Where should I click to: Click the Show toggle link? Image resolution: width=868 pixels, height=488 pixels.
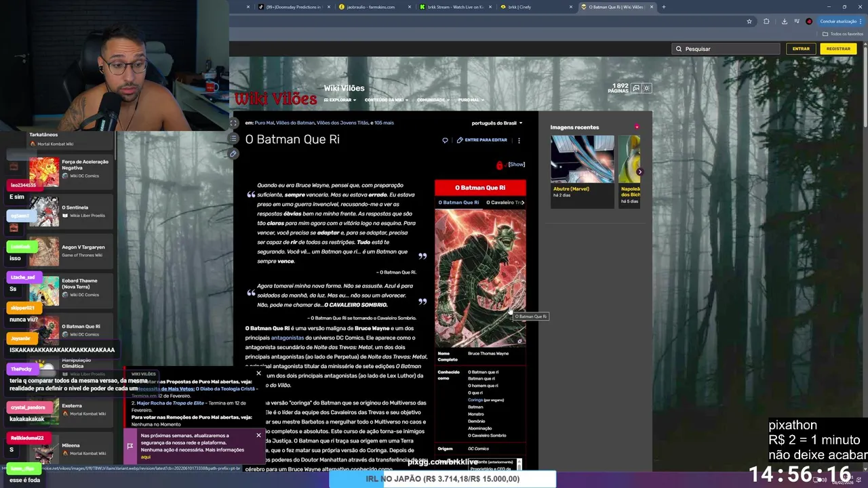pyautogui.click(x=517, y=164)
